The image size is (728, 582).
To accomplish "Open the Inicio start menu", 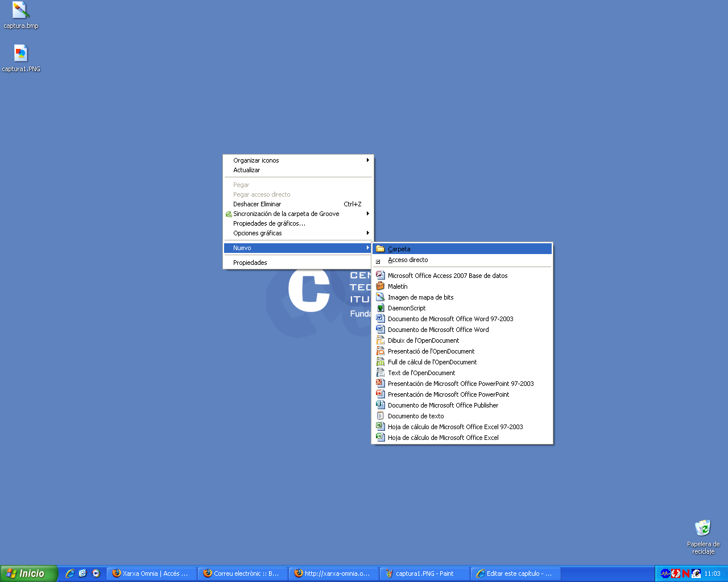I will click(x=28, y=573).
